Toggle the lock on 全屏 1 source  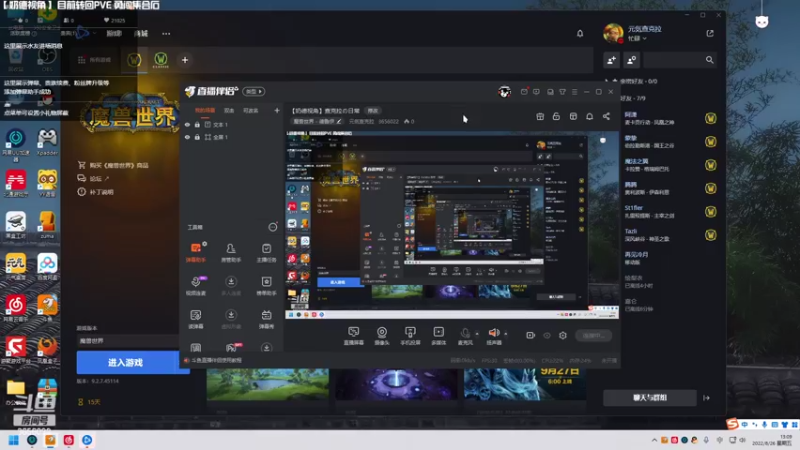coord(197,137)
